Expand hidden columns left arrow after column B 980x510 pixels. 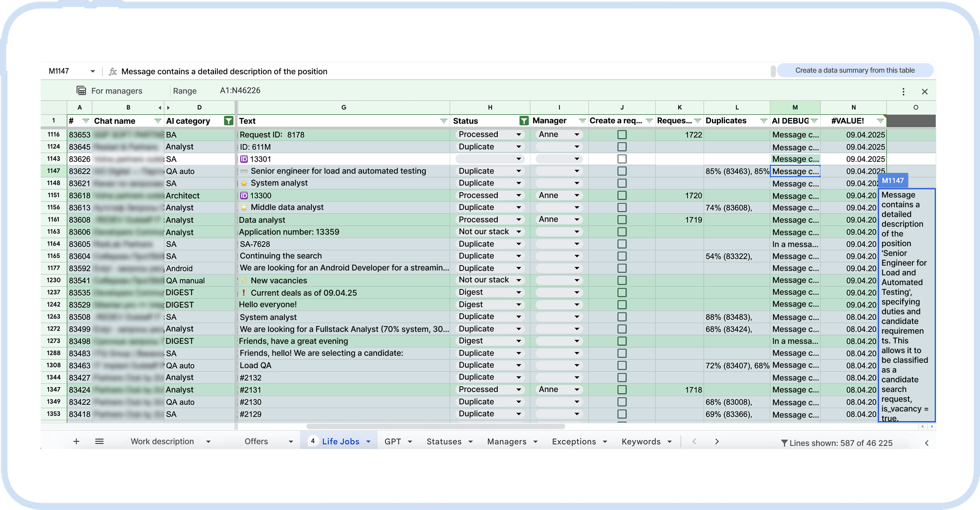[160, 108]
